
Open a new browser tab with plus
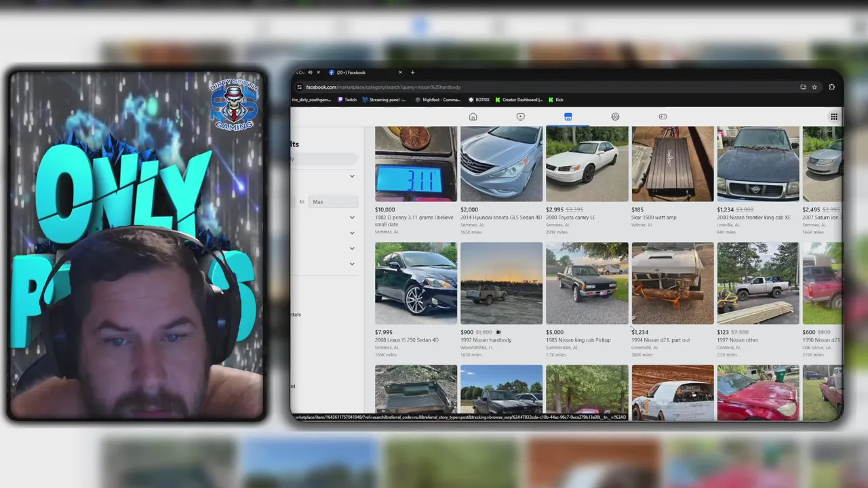coord(412,73)
